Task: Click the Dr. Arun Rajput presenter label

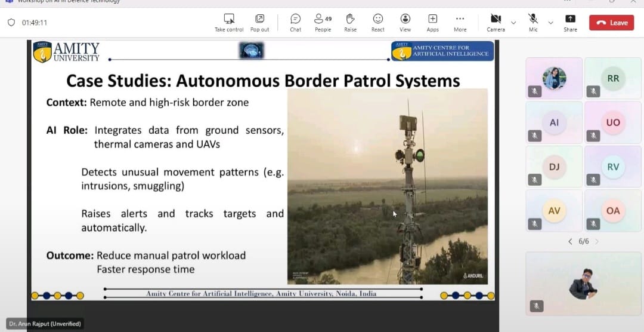Action: point(45,324)
